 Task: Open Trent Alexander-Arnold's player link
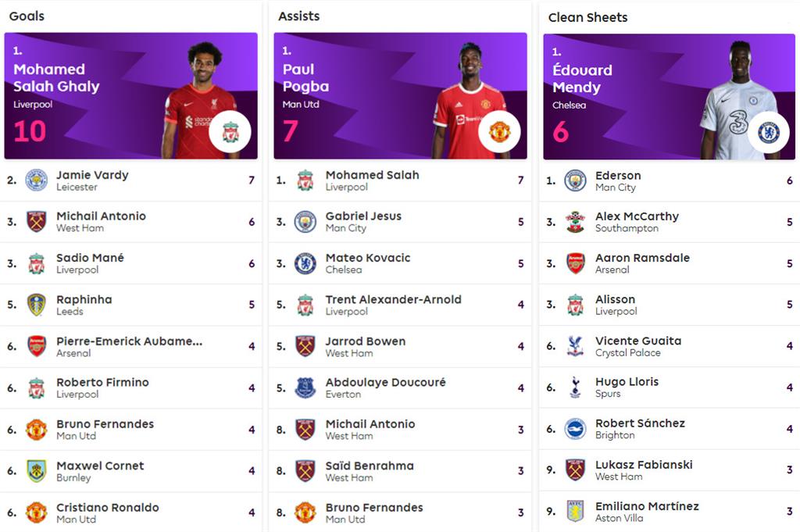[x=393, y=300]
